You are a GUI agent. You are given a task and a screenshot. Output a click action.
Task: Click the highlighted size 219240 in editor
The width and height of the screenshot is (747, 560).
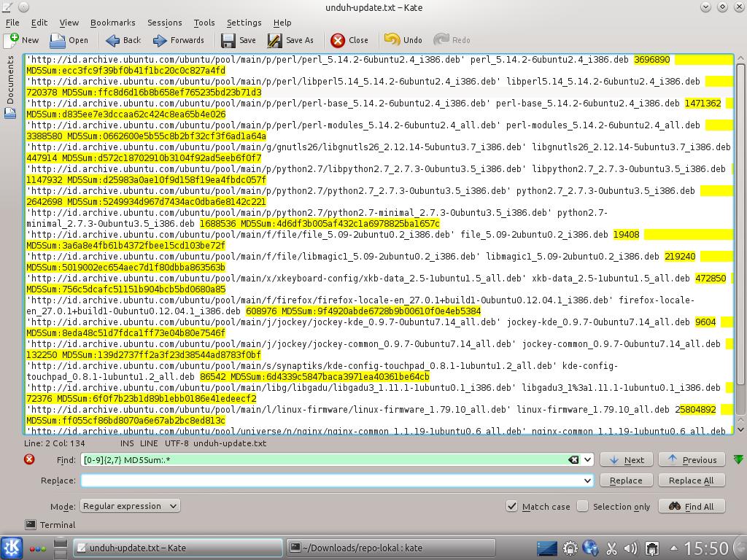pos(680,256)
